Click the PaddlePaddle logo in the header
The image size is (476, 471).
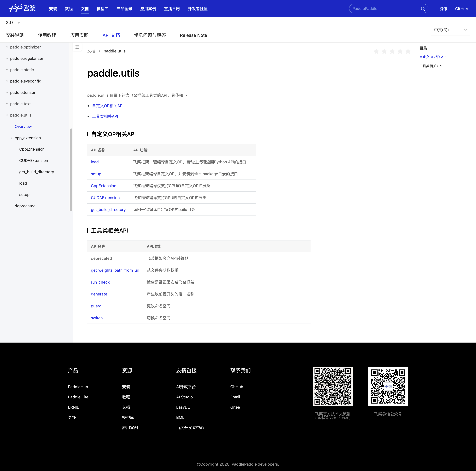click(22, 8)
